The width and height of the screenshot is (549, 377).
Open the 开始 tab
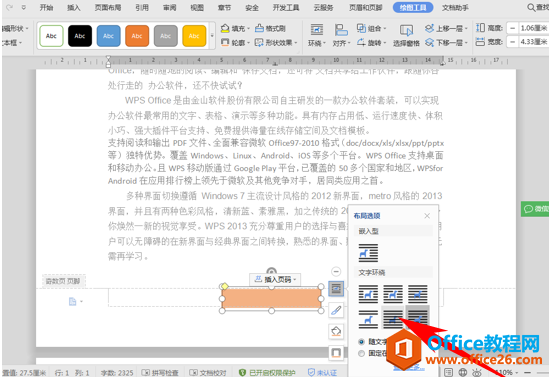[46, 7]
